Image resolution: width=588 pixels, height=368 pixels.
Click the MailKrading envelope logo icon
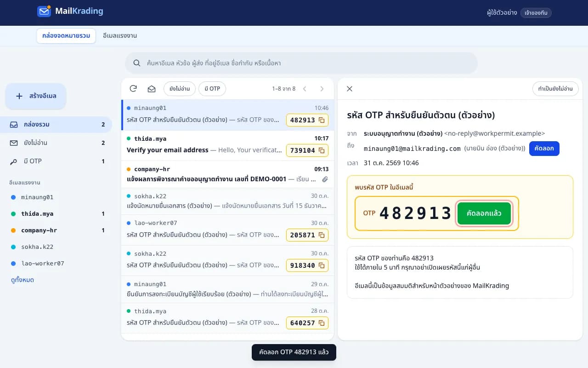click(x=44, y=11)
